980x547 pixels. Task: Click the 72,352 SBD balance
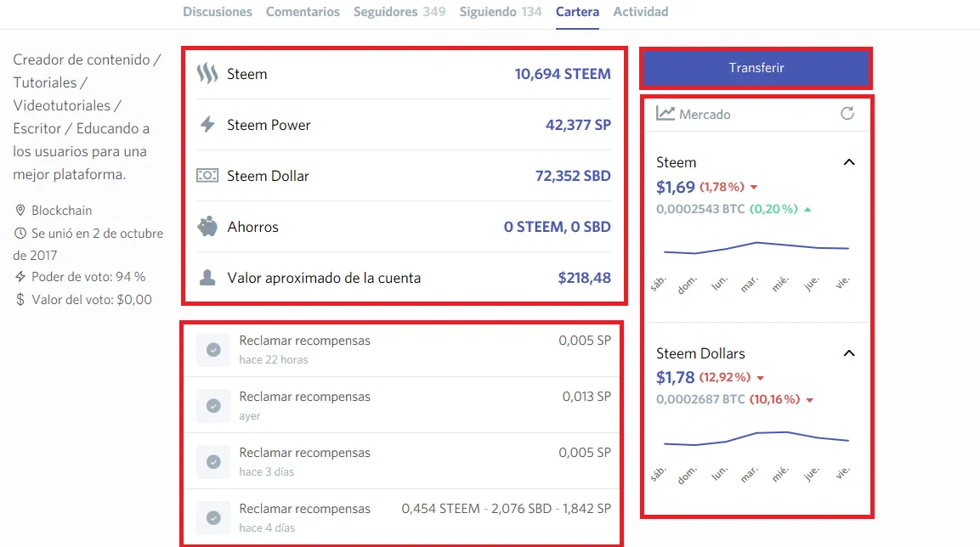(x=573, y=176)
